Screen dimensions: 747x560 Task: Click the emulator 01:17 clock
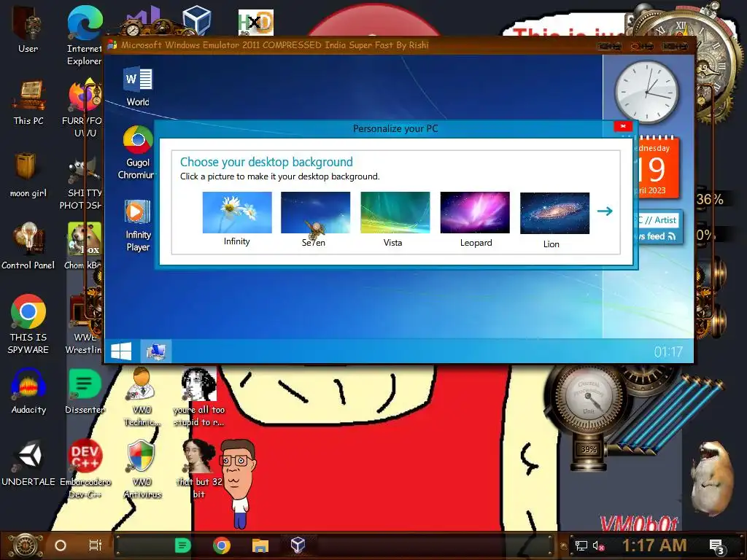pos(668,352)
